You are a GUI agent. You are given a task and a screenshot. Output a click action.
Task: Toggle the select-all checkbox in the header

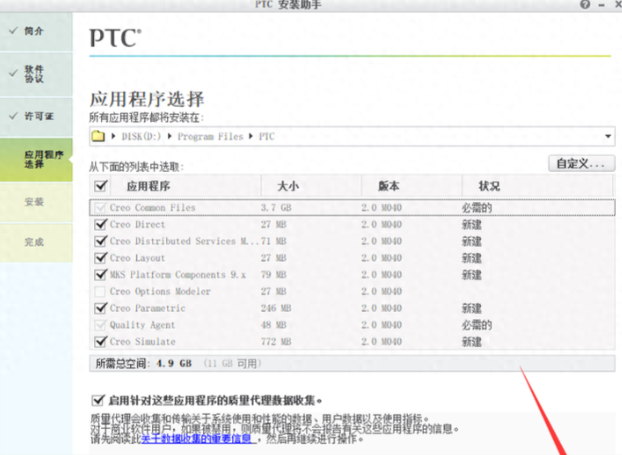pos(100,186)
